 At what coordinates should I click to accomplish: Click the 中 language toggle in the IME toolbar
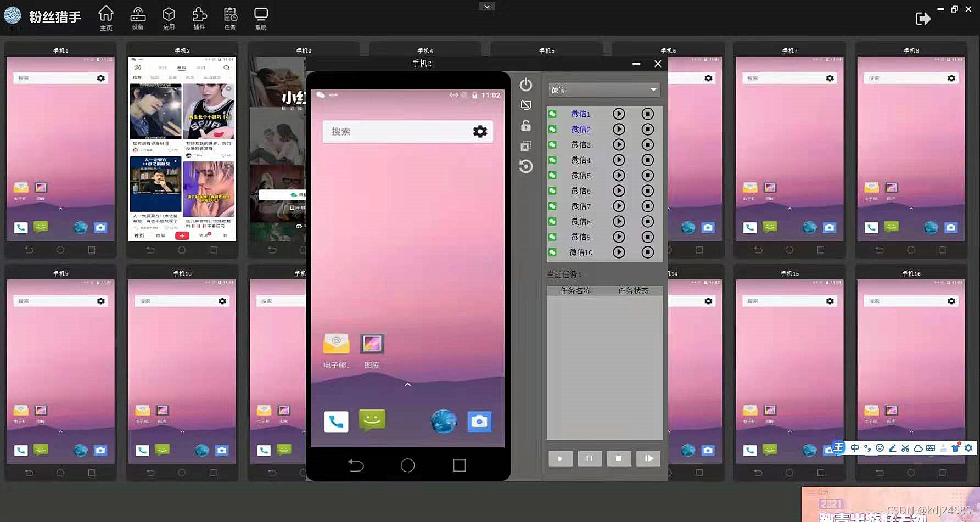tap(854, 448)
